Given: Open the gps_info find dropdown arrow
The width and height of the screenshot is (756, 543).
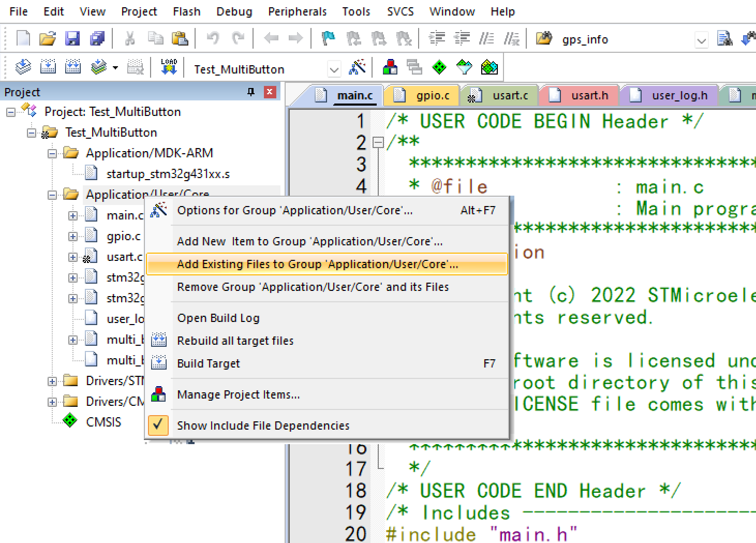Looking at the screenshot, I should pyautogui.click(x=701, y=40).
